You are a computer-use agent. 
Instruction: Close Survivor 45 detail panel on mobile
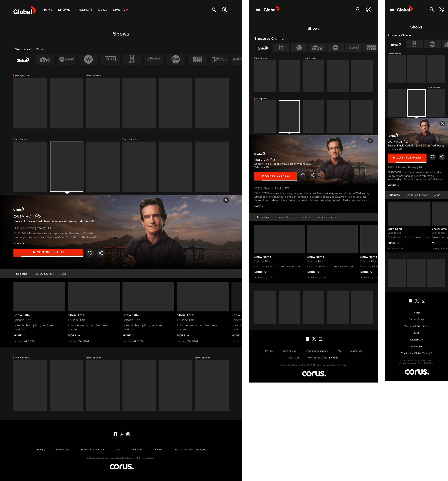click(x=442, y=124)
